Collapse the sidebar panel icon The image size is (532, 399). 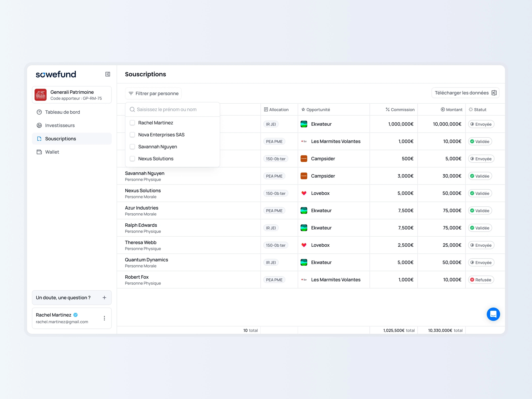108,74
